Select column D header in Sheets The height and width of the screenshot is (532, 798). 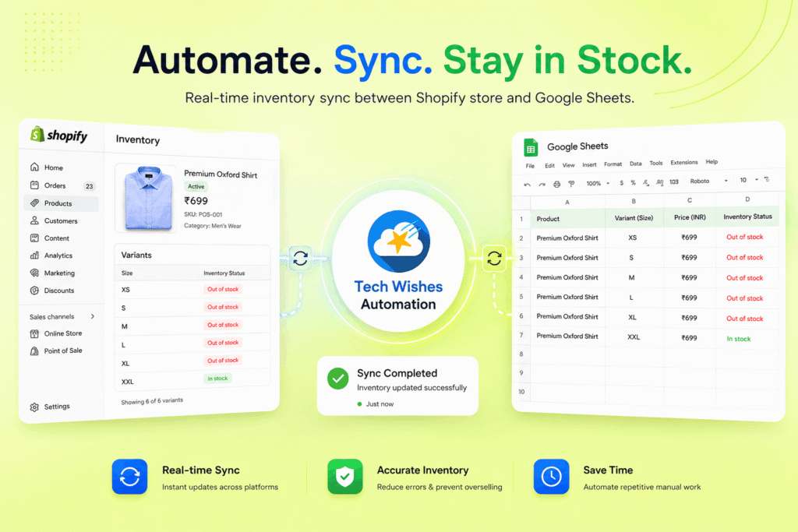coord(747,199)
